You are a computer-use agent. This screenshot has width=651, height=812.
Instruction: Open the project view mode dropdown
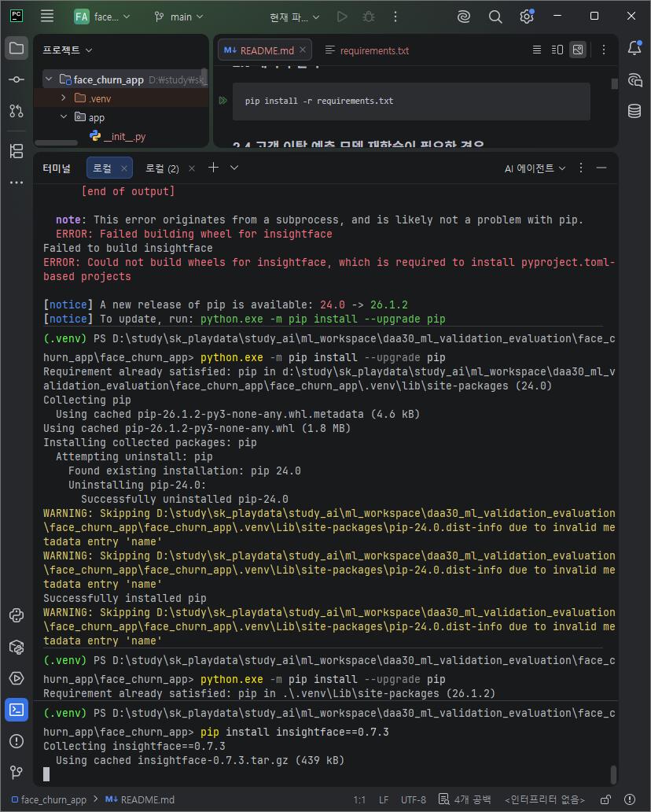[x=68, y=50]
